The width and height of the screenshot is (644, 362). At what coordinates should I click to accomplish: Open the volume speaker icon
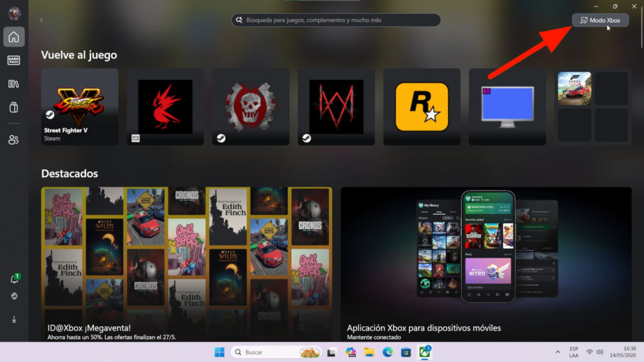coord(599,352)
